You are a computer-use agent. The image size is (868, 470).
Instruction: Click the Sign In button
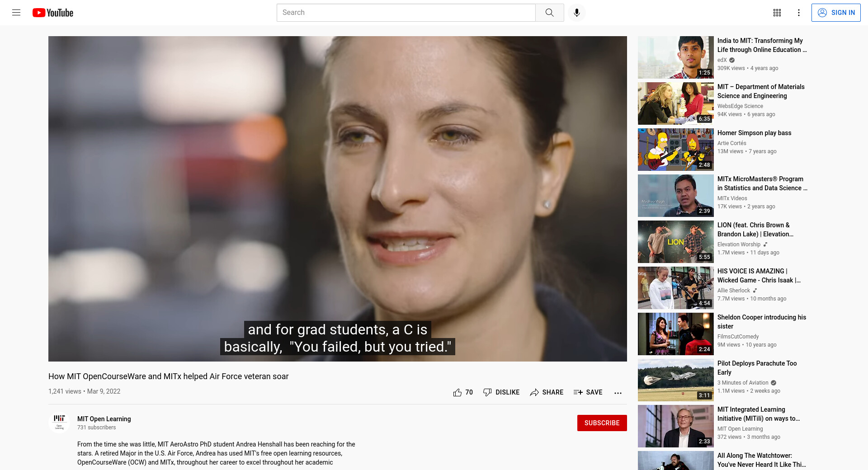836,13
